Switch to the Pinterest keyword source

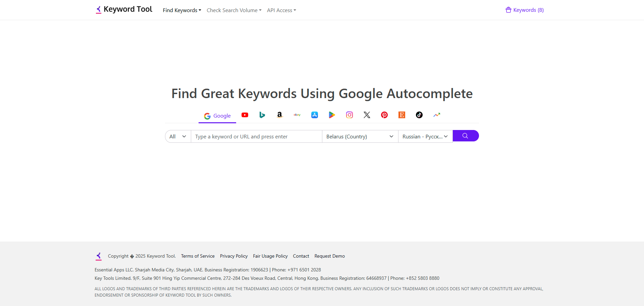coord(384,115)
